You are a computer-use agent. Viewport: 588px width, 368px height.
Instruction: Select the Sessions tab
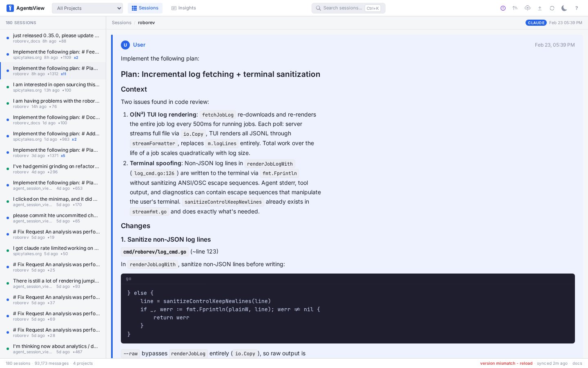pyautogui.click(x=145, y=7)
